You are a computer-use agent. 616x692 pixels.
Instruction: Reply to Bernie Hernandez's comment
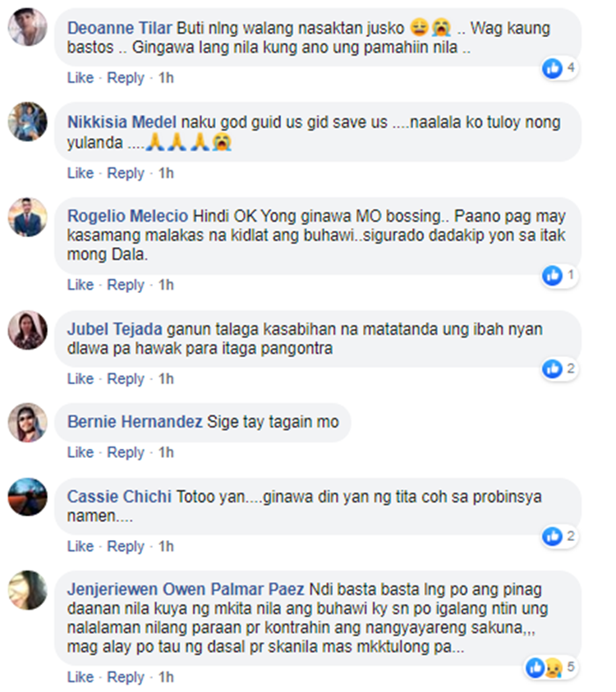point(126,452)
